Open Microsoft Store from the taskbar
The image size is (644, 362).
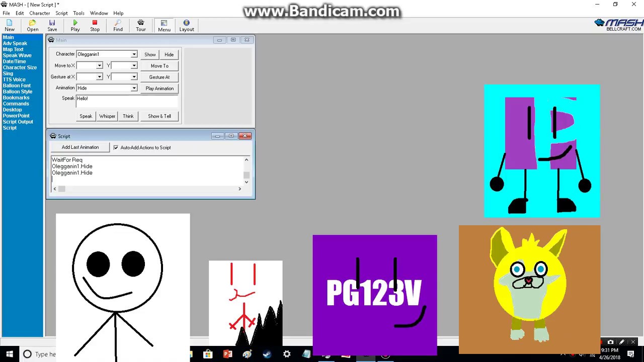point(208,354)
